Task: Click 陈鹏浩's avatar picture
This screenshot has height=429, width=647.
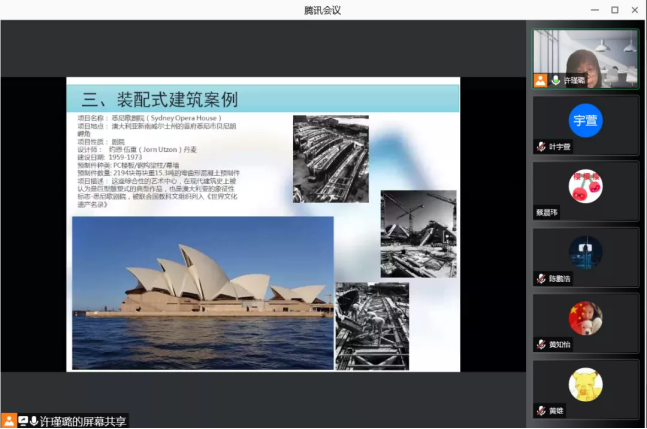Action: 585,251
